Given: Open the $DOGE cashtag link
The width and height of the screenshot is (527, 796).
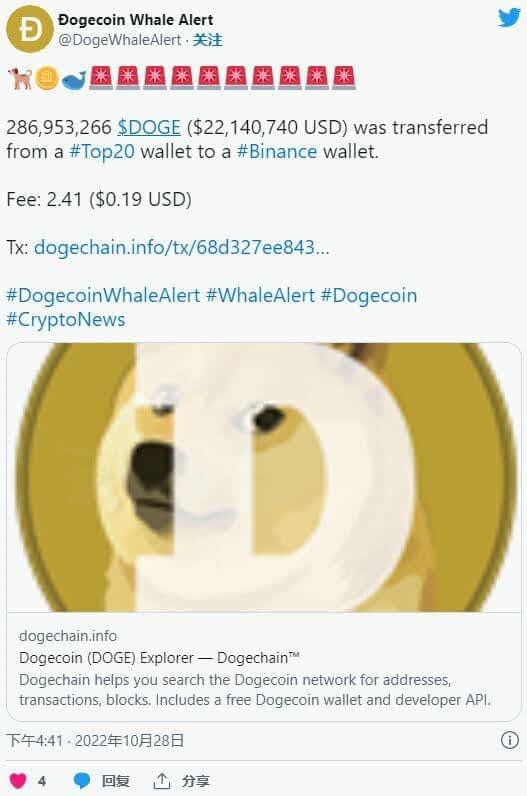Looking at the screenshot, I should click(149, 127).
